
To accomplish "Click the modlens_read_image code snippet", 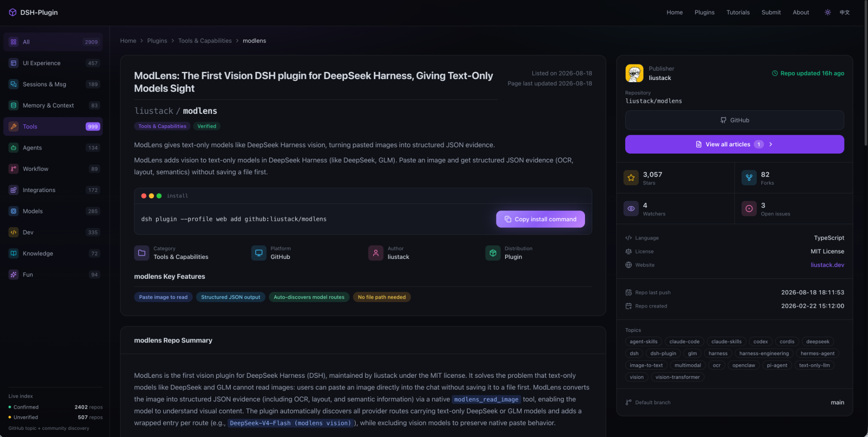I will pos(486,399).
